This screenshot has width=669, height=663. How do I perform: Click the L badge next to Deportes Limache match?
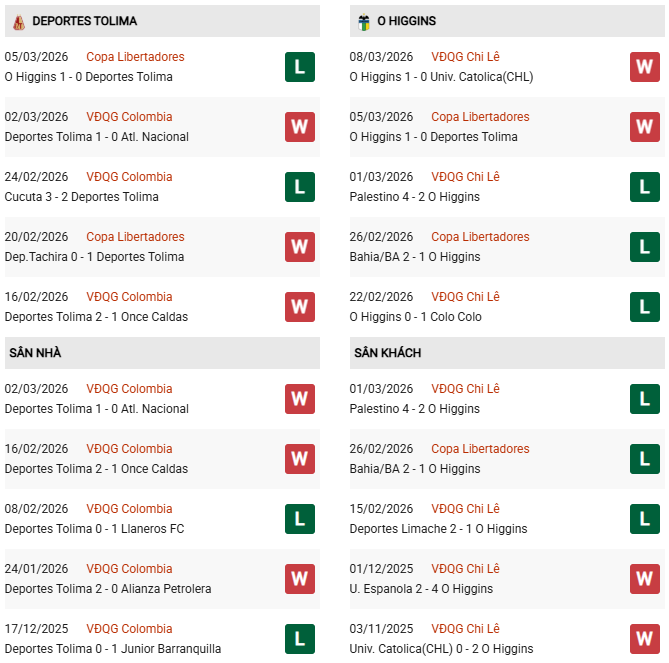pos(644,519)
